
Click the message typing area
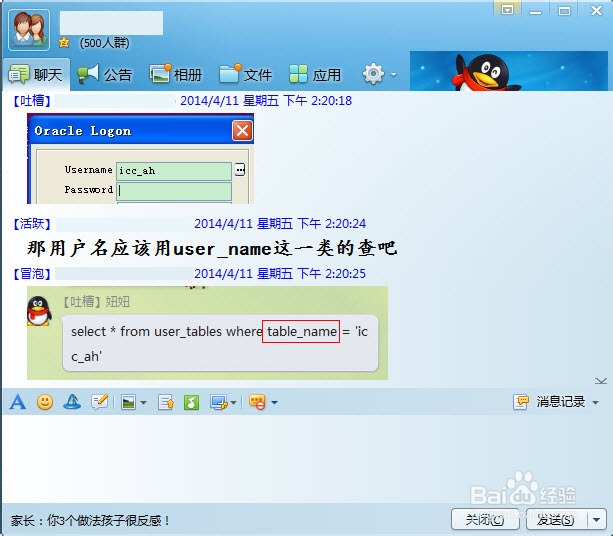(x=305, y=457)
